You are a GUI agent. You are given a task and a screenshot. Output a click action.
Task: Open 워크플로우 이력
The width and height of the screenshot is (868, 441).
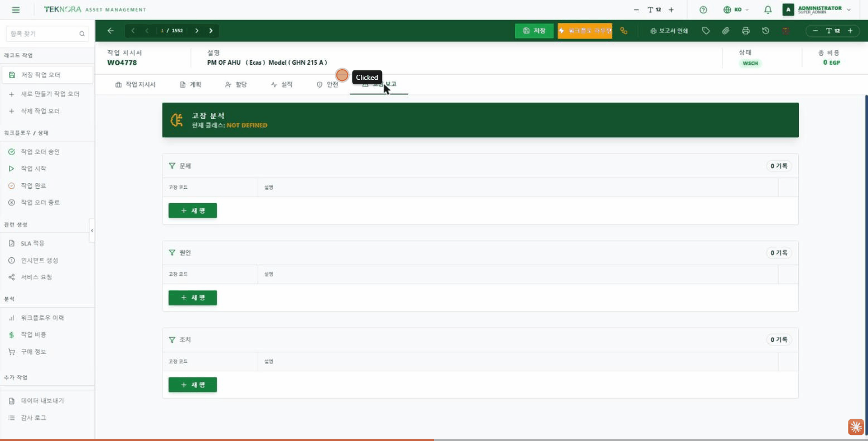47,318
